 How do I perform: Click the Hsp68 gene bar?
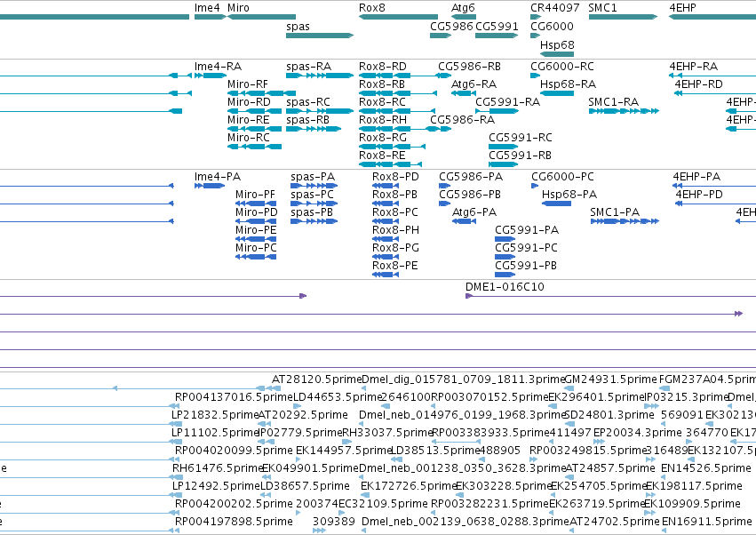[x=557, y=54]
